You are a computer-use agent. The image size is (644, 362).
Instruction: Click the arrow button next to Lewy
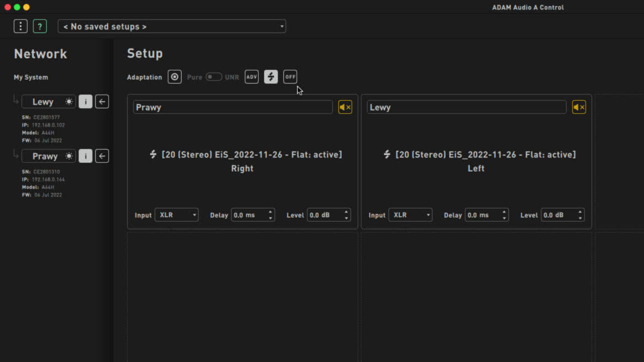[x=102, y=102]
